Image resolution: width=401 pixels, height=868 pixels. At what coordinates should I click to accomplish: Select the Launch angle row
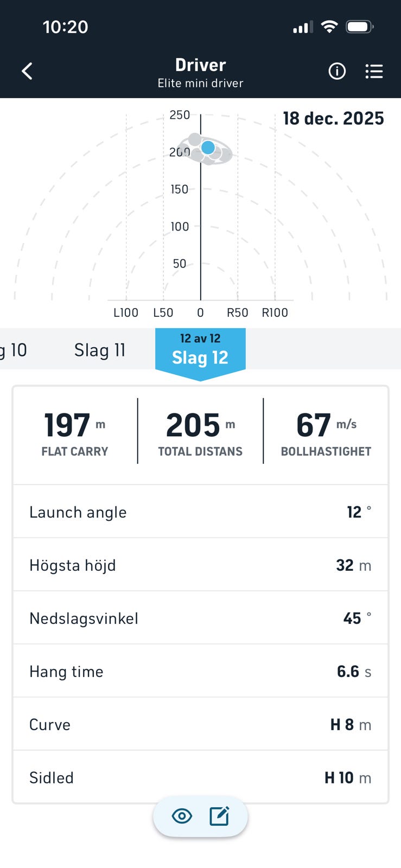point(200,512)
